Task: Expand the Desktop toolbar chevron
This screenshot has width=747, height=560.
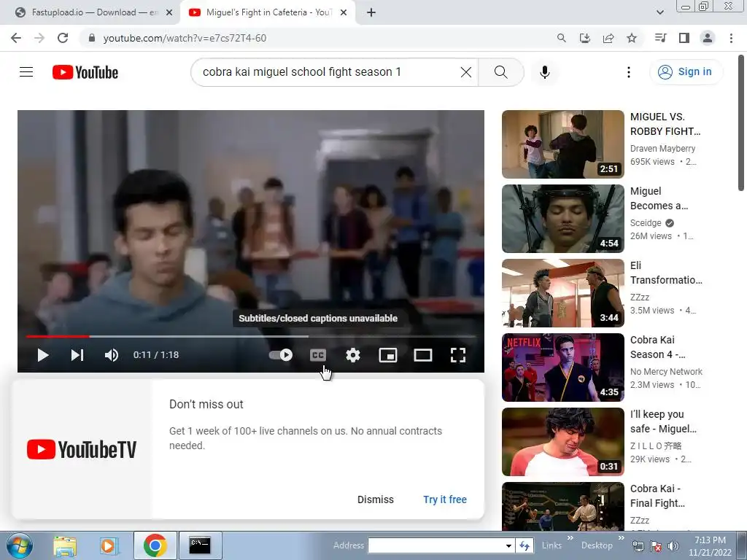Action: [621, 538]
